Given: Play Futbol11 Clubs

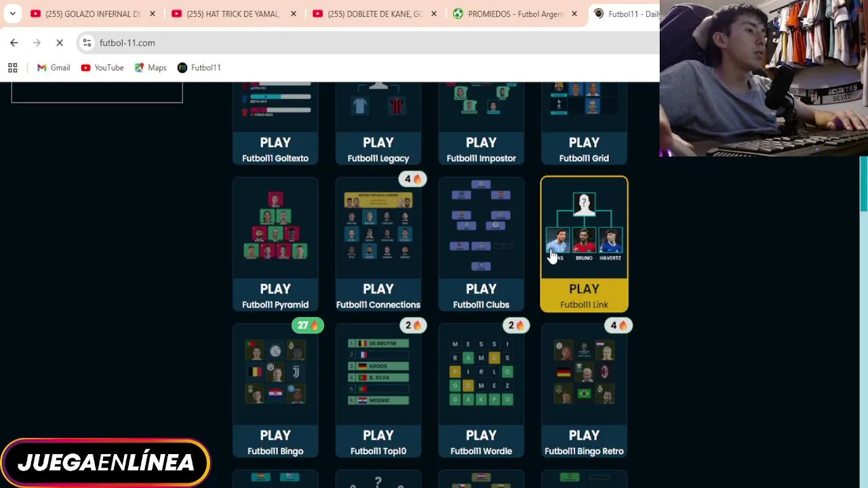Looking at the screenshot, I should pos(481,296).
